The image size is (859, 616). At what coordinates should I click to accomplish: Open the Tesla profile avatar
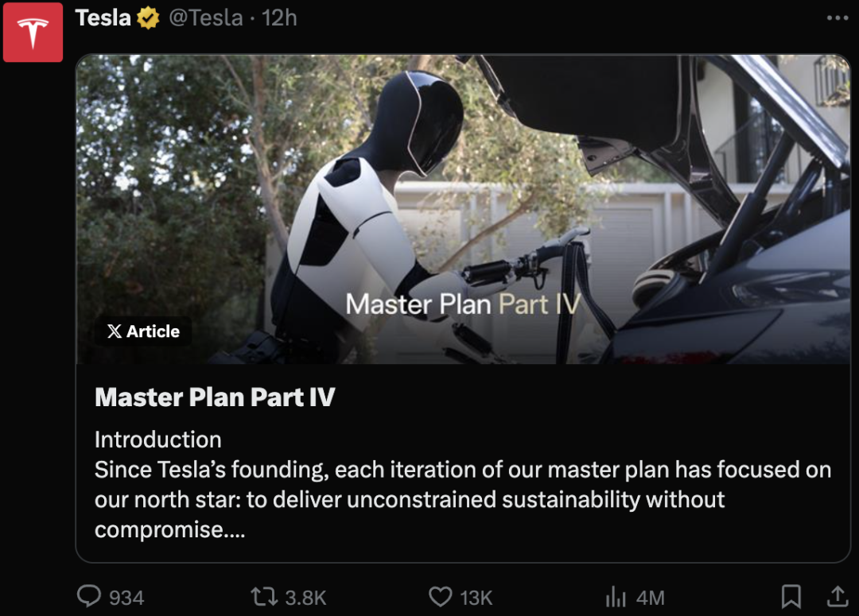click(x=33, y=32)
